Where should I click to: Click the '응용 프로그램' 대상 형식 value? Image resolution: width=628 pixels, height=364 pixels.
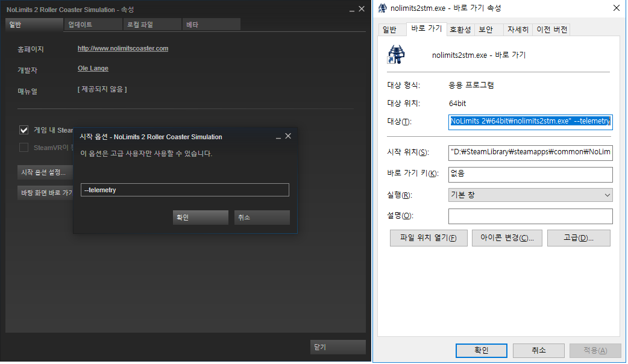pyautogui.click(x=471, y=85)
